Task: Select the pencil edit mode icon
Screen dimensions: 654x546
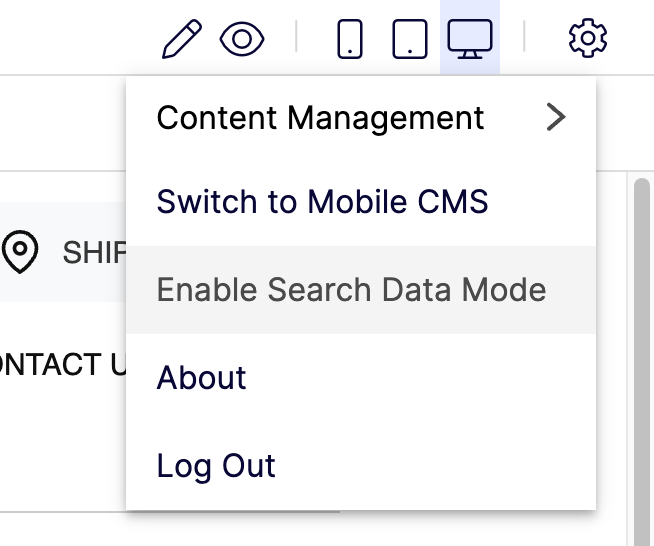Action: (x=182, y=39)
